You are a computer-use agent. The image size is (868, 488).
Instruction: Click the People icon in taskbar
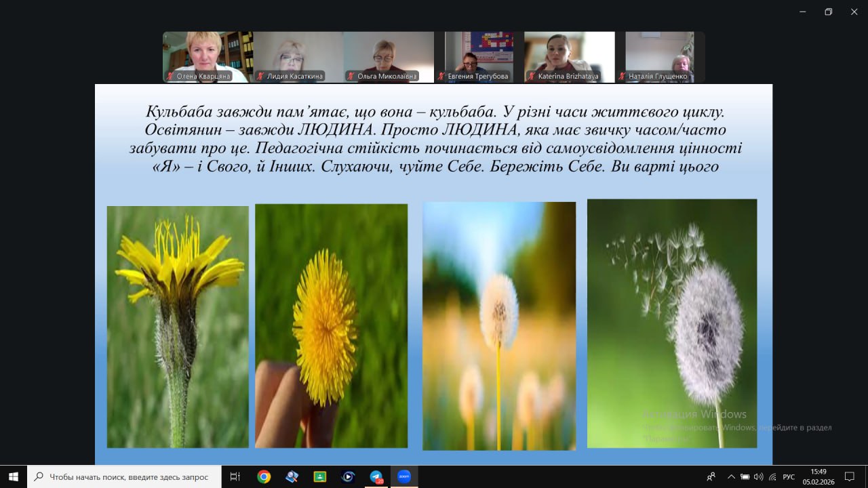[711, 476]
